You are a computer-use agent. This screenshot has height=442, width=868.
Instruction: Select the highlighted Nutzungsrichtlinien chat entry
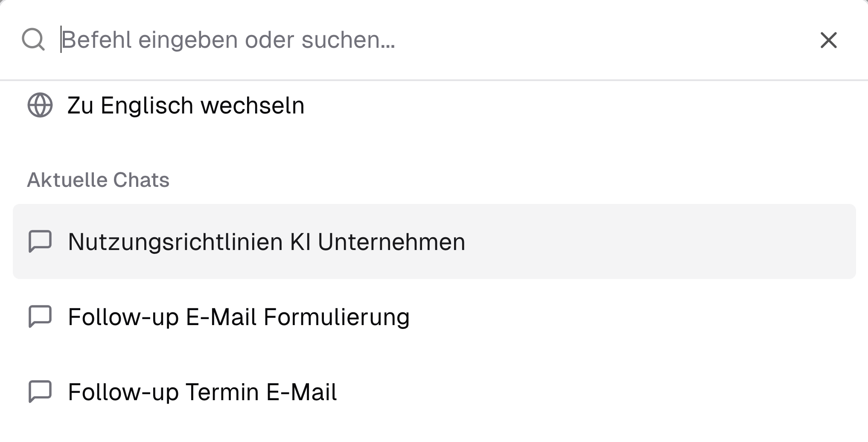pyautogui.click(x=267, y=241)
